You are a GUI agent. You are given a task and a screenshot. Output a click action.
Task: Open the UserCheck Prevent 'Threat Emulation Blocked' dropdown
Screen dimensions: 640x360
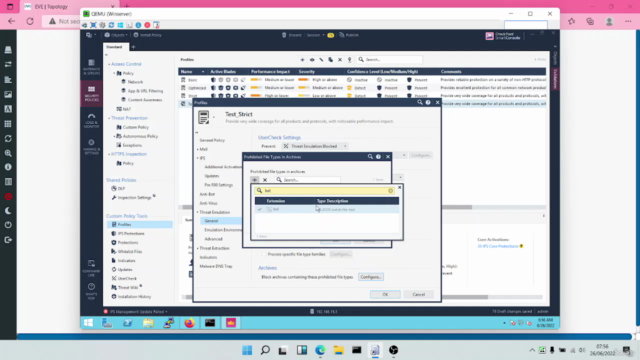tap(315, 146)
